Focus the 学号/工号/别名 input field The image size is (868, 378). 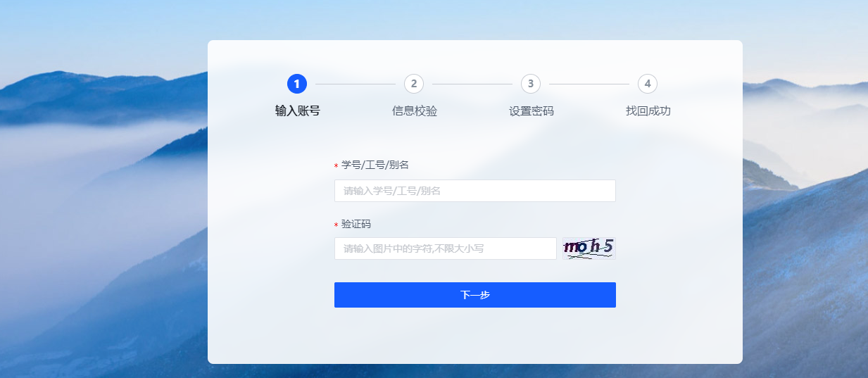pyautogui.click(x=475, y=191)
